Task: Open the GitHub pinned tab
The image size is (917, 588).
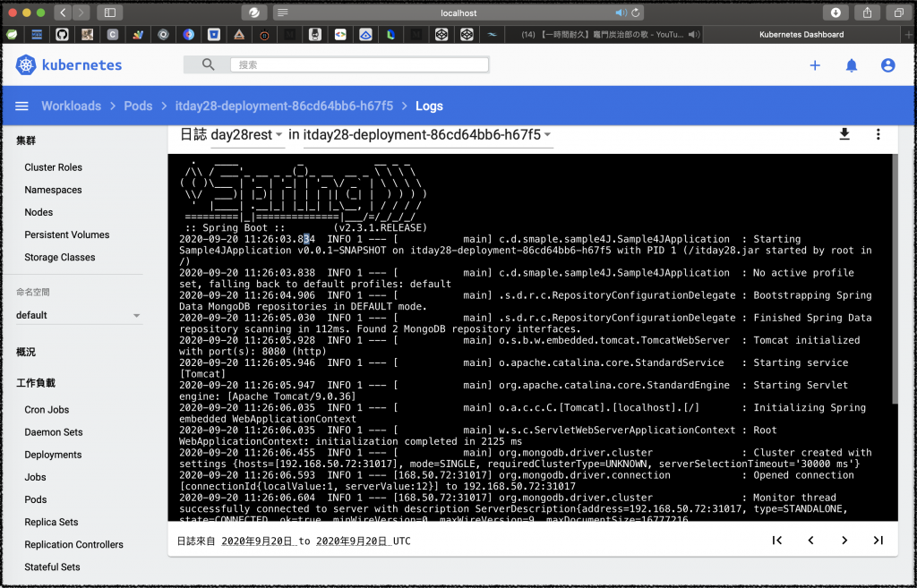Action: [62, 35]
